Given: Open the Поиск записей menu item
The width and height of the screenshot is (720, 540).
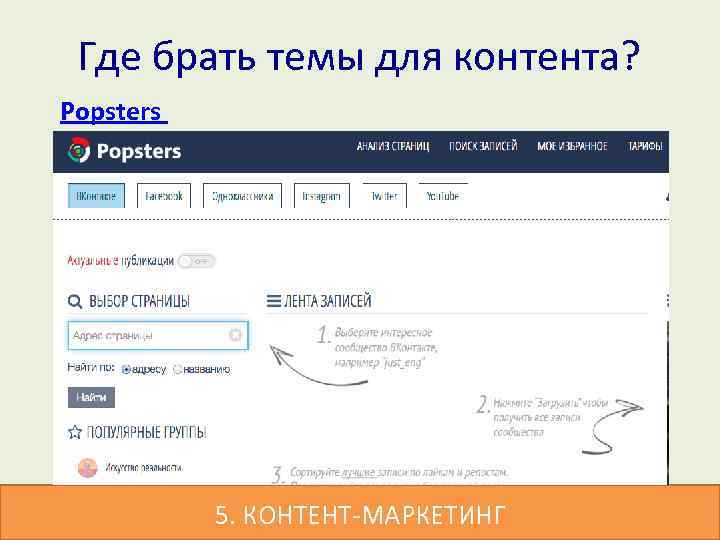Looking at the screenshot, I should (x=483, y=146).
